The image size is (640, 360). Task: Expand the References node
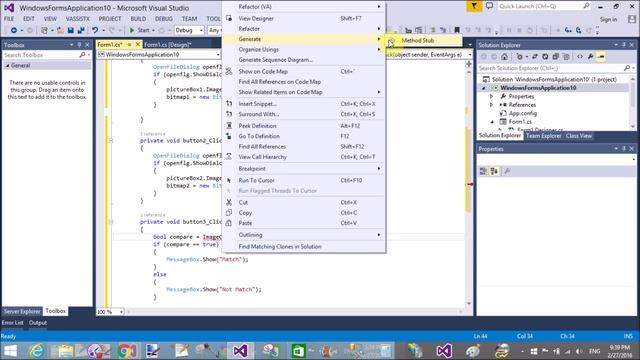tap(491, 105)
